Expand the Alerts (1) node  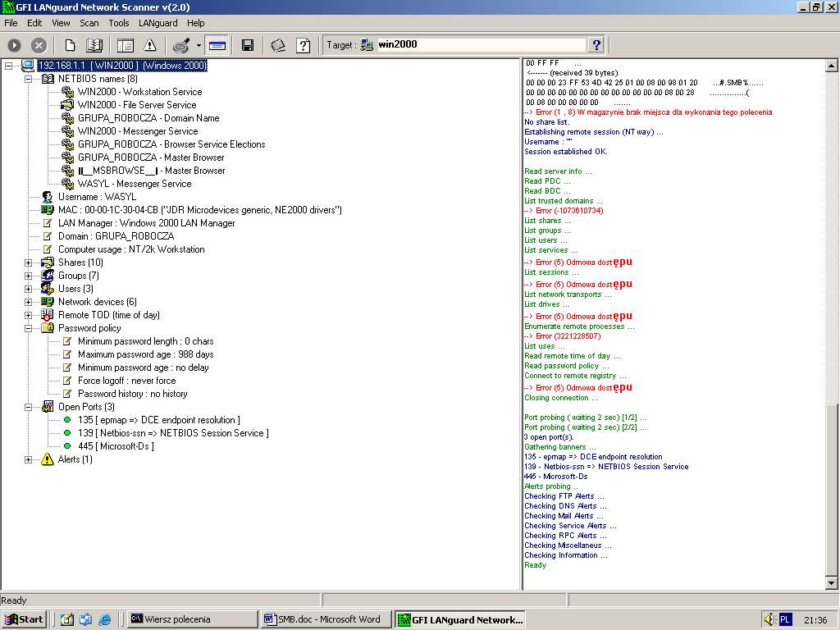[x=29, y=459]
